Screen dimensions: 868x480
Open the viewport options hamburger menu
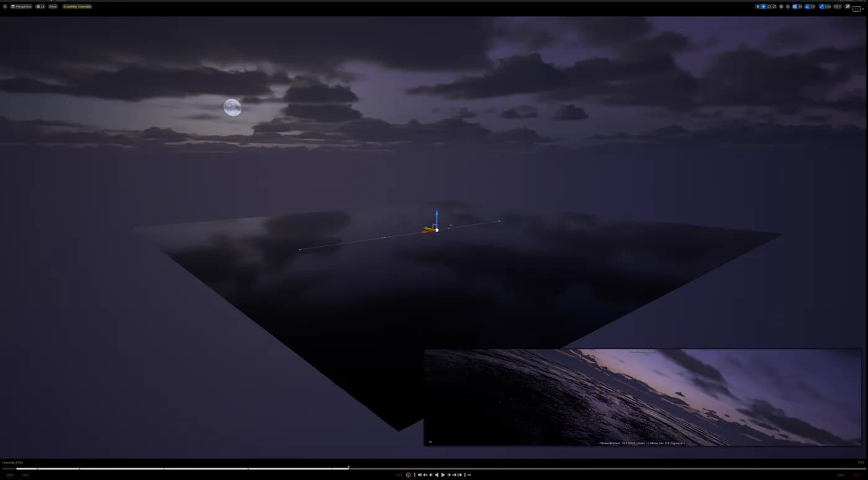pos(4,6)
